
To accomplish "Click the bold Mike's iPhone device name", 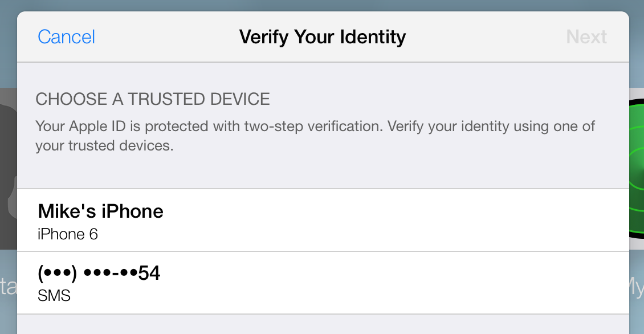I will (x=100, y=211).
